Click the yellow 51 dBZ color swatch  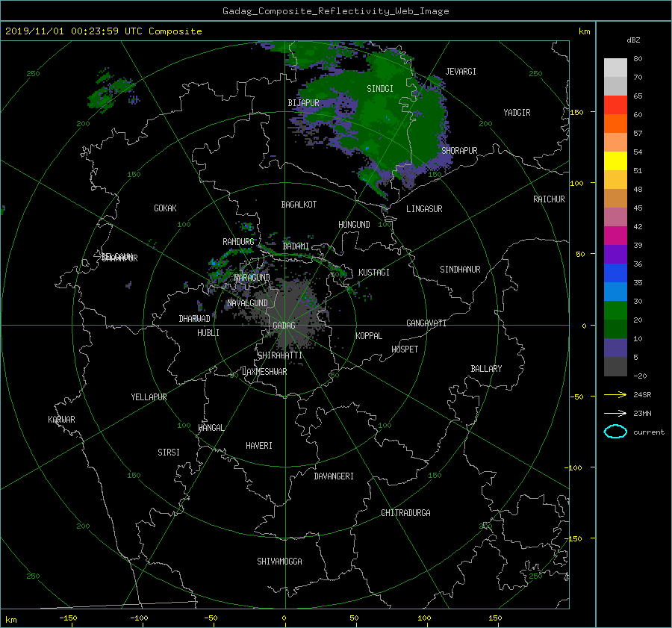615,161
